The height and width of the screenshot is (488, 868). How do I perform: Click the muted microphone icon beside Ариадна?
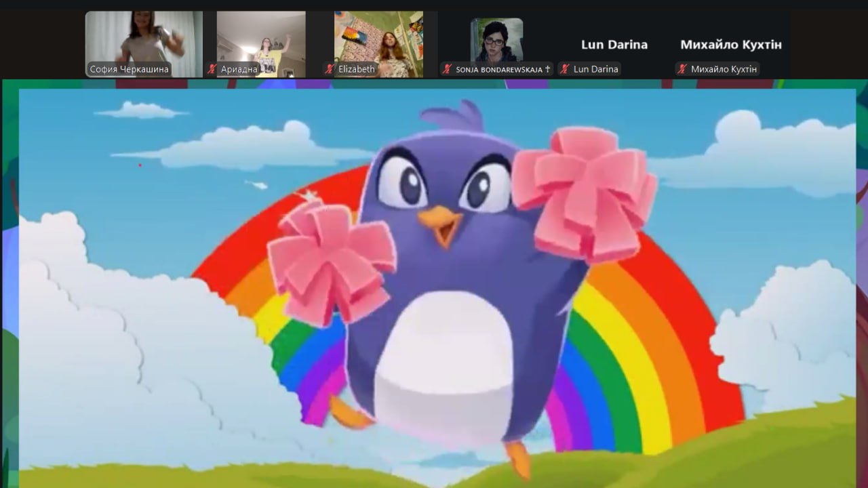point(212,69)
